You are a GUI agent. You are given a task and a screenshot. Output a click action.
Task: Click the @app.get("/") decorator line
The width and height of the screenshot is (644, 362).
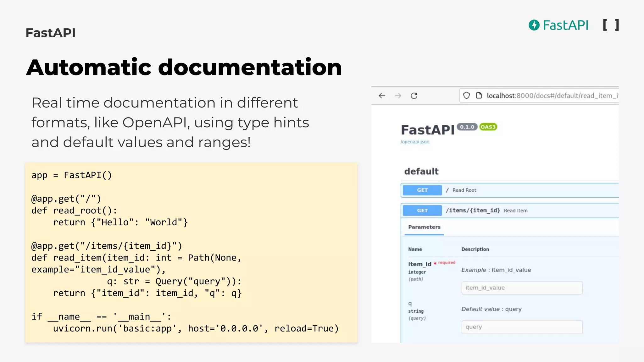(66, 199)
